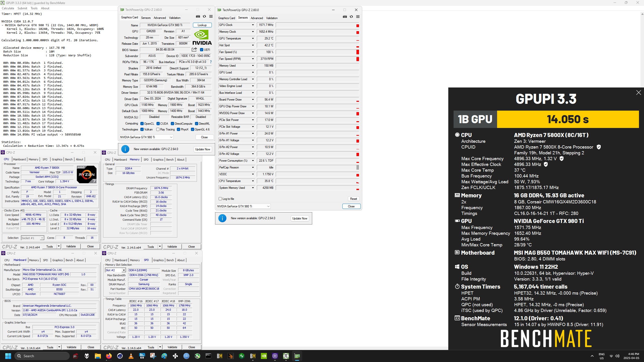Screen dimensions: 644x362
Task: Expand the GPU Temperature sensor dropdown
Action: (x=253, y=38)
